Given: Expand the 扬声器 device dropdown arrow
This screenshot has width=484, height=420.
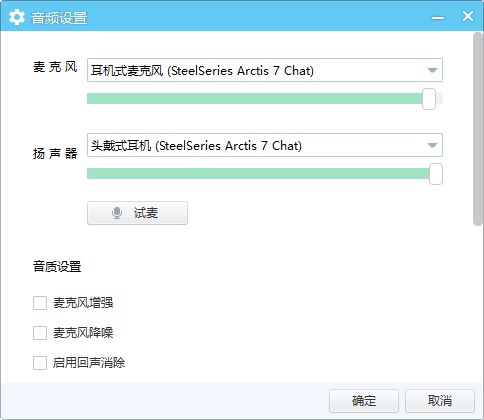Looking at the screenshot, I should tap(432, 145).
